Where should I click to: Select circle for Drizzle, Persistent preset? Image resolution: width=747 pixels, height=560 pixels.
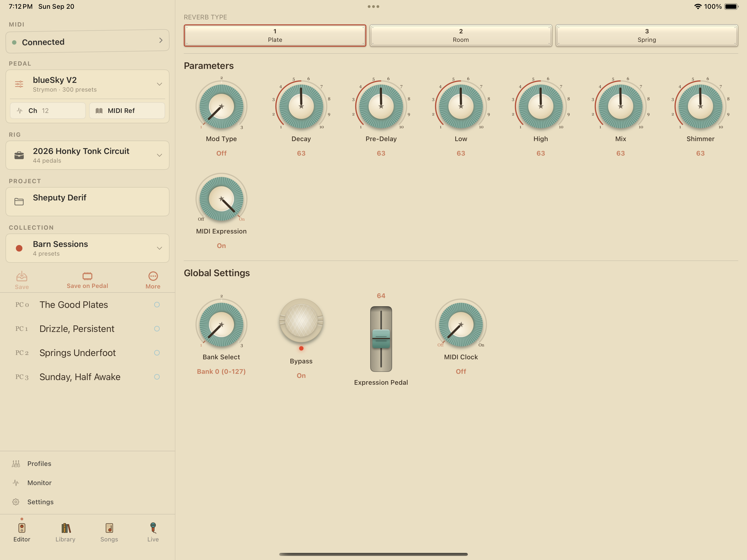click(157, 329)
